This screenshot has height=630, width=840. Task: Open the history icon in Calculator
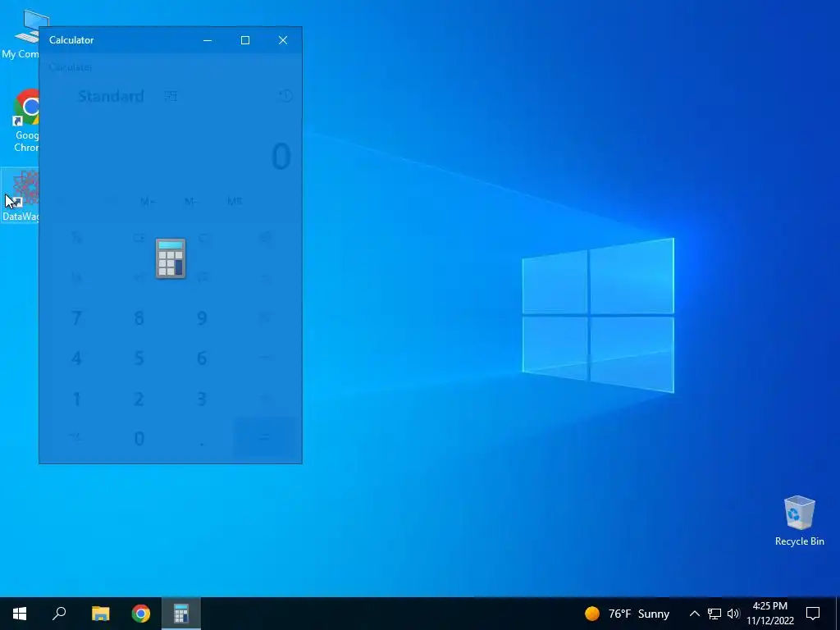click(x=285, y=96)
